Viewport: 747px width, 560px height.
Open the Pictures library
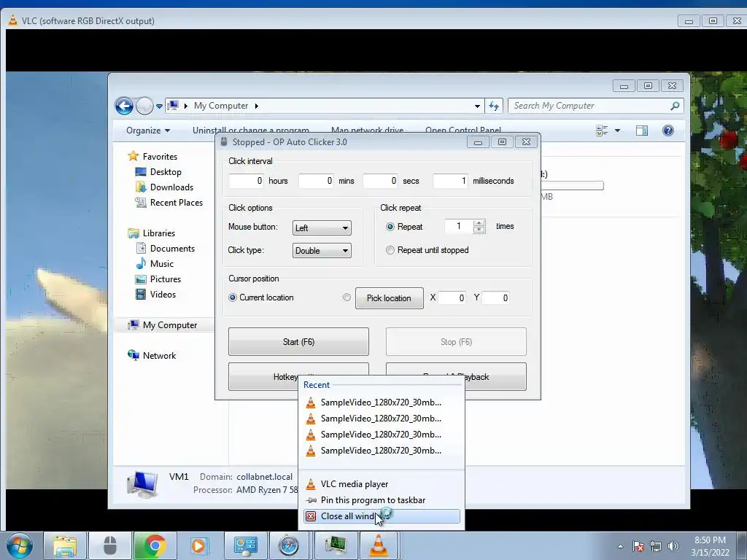(166, 279)
